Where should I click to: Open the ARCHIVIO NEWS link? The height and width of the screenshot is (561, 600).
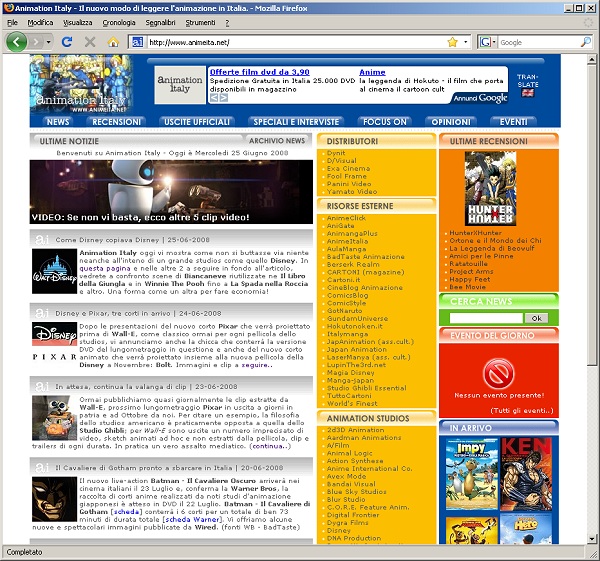(277, 141)
